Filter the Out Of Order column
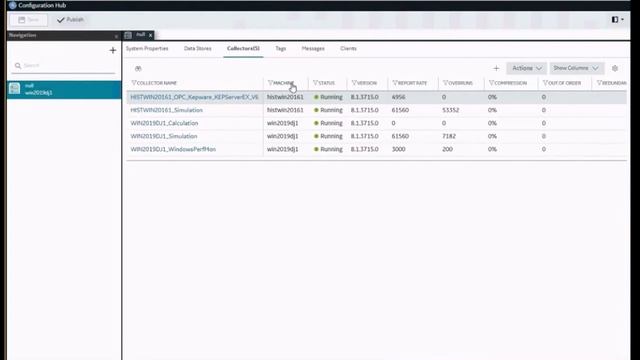This screenshot has height=360, width=640. point(545,83)
